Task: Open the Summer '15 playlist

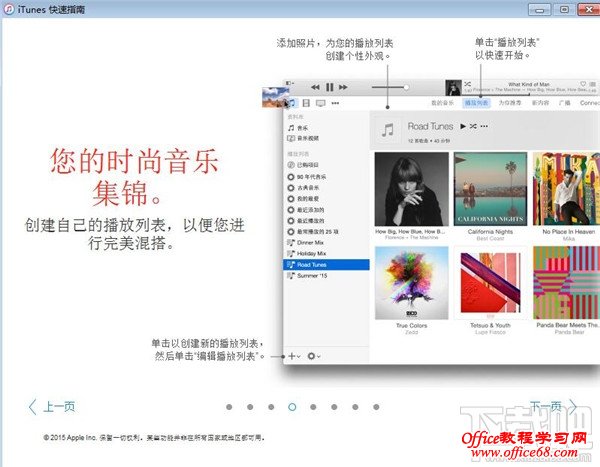Action: coord(307,276)
